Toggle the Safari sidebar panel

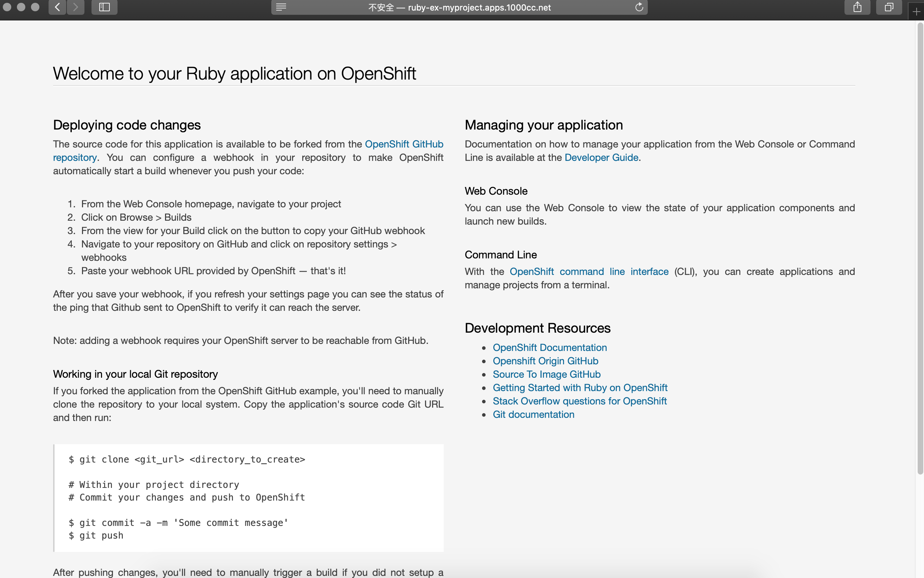(104, 7)
